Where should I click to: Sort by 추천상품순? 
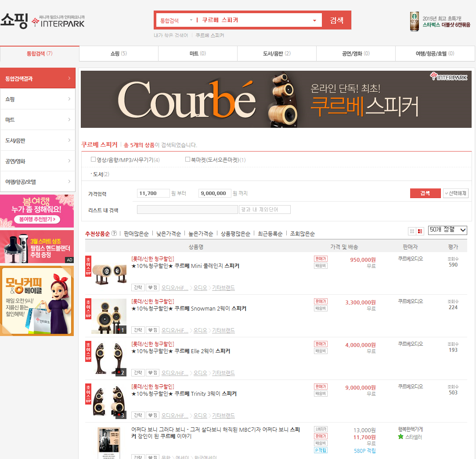pyautogui.click(x=97, y=234)
